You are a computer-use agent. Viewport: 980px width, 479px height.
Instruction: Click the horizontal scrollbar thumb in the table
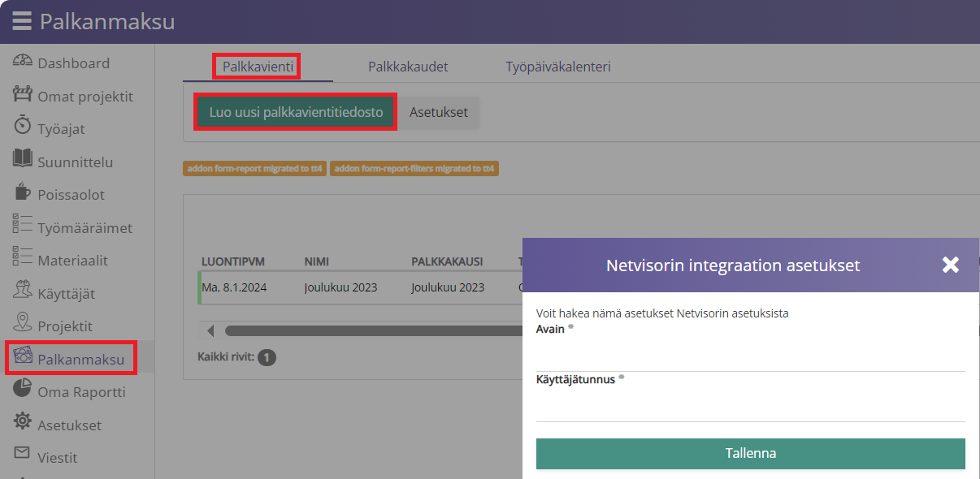(374, 330)
